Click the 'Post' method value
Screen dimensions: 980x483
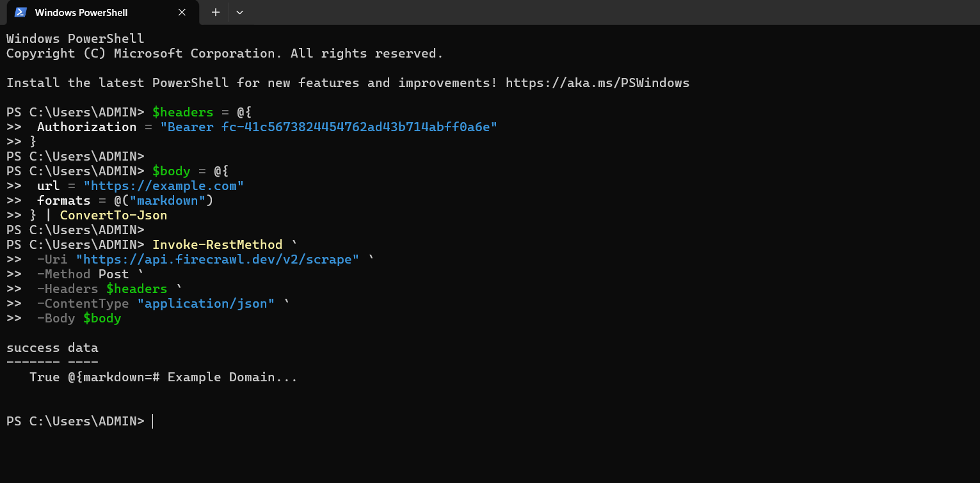[x=113, y=274]
